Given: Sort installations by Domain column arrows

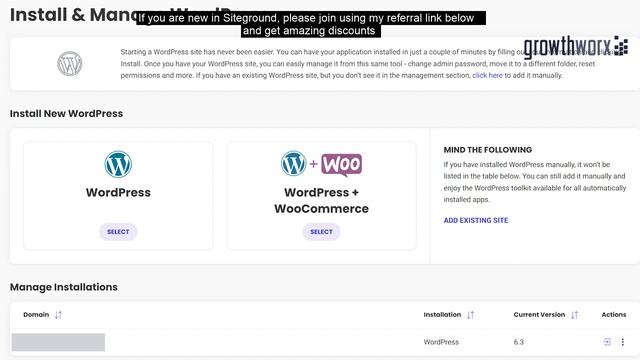Looking at the screenshot, I should point(58,315).
